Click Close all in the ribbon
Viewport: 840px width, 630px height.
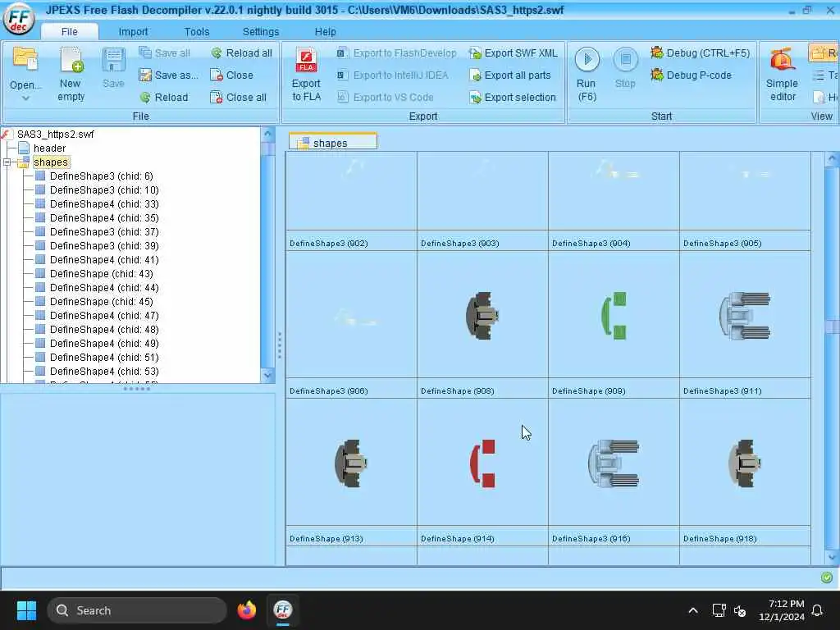[x=239, y=98]
